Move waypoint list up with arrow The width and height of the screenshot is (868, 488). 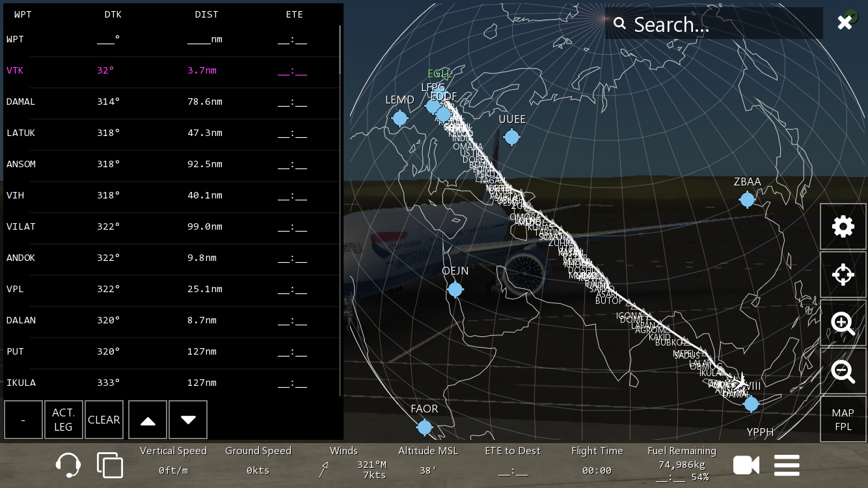click(x=148, y=420)
